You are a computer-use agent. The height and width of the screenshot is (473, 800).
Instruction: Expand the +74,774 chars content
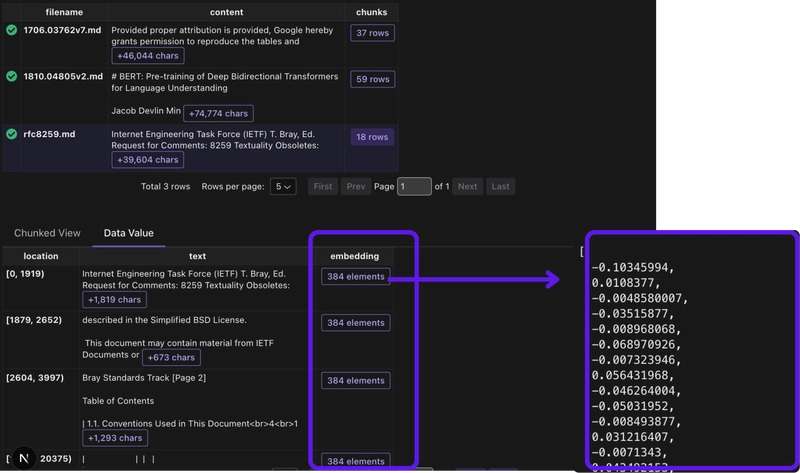[218, 113]
